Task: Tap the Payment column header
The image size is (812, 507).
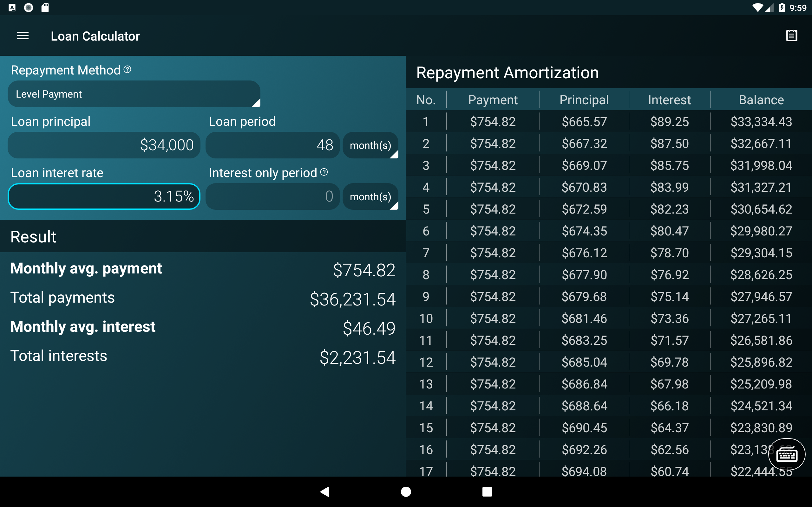Action: [493, 100]
